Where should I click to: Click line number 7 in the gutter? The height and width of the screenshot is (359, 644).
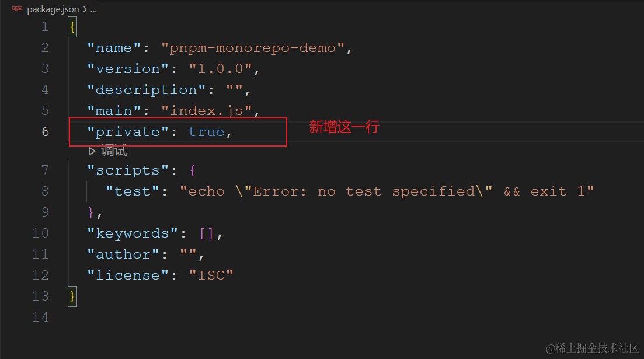[45, 170]
